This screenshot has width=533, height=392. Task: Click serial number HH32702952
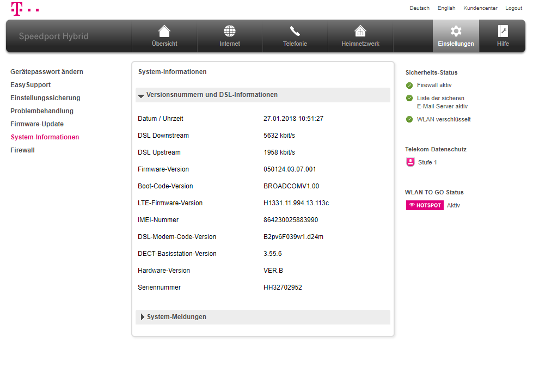point(283,287)
